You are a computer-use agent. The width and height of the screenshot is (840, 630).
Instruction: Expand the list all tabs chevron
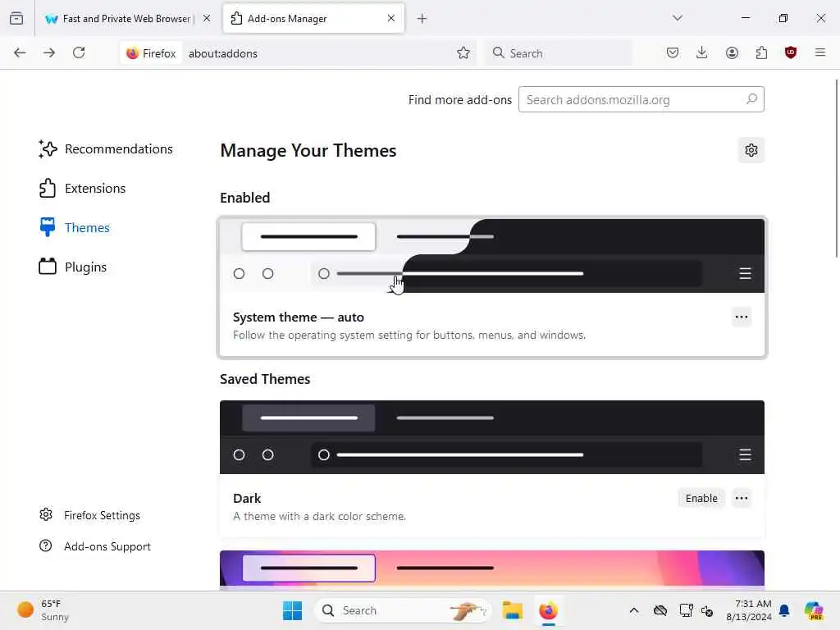678,18
